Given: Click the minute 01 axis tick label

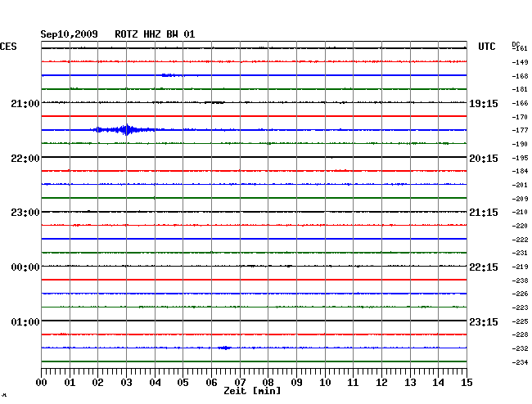Looking at the screenshot, I should (70, 383).
